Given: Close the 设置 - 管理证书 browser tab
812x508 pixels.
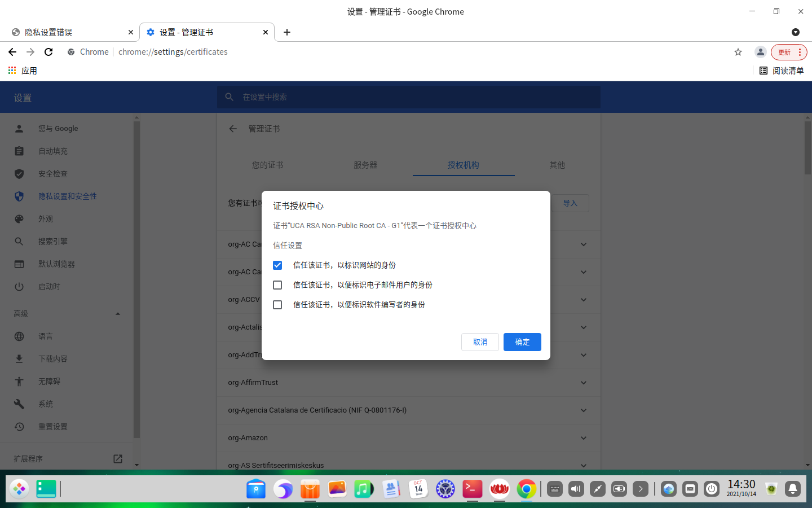Looking at the screenshot, I should (266, 32).
